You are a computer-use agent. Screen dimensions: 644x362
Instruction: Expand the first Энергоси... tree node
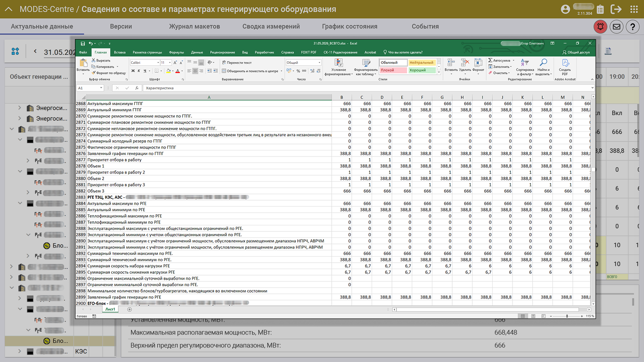(19, 108)
